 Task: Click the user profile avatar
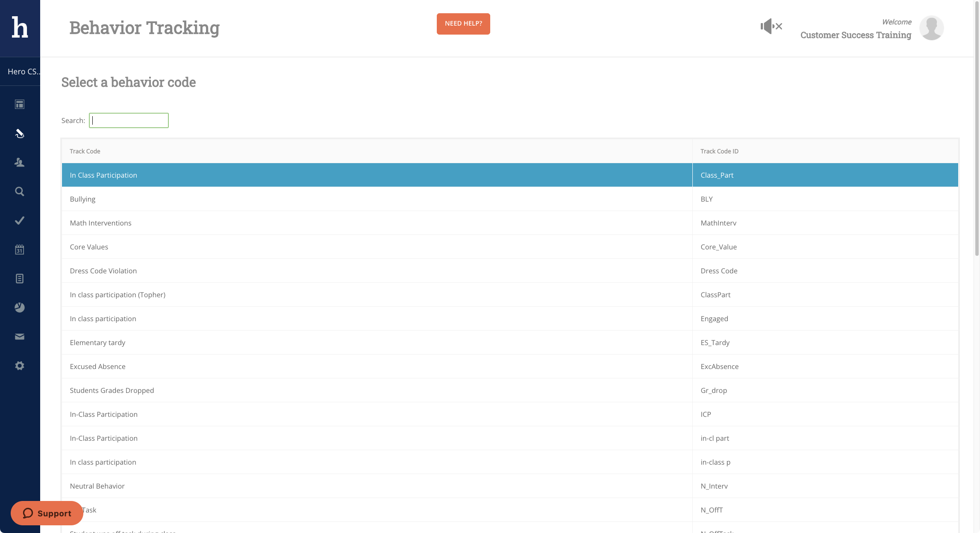[x=931, y=28]
